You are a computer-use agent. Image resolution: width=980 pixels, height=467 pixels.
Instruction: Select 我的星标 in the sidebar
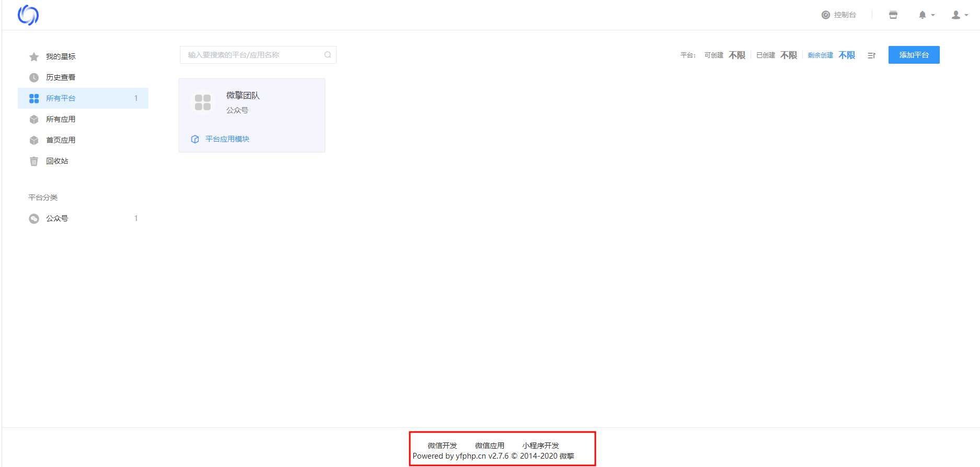pyautogui.click(x=83, y=56)
